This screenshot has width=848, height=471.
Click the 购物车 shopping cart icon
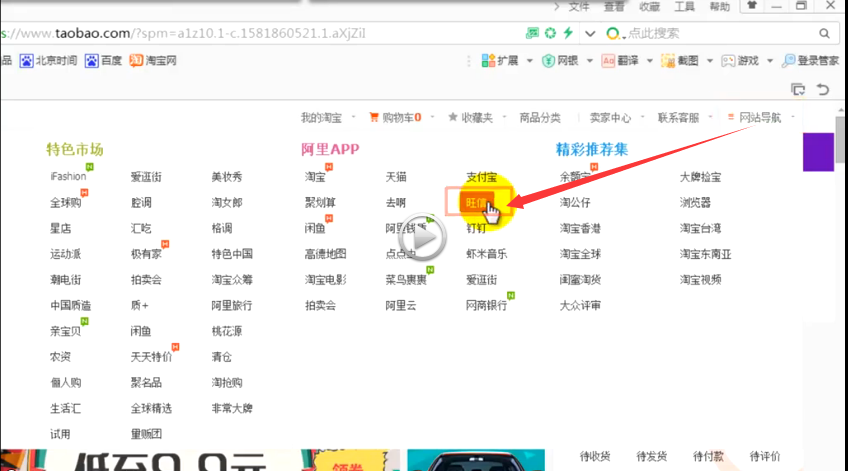pyautogui.click(x=374, y=117)
